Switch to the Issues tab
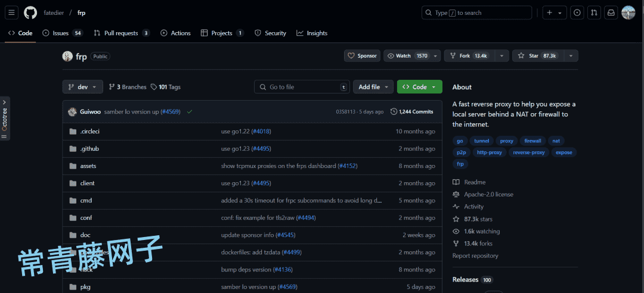This screenshot has height=293, width=644. coord(62,33)
